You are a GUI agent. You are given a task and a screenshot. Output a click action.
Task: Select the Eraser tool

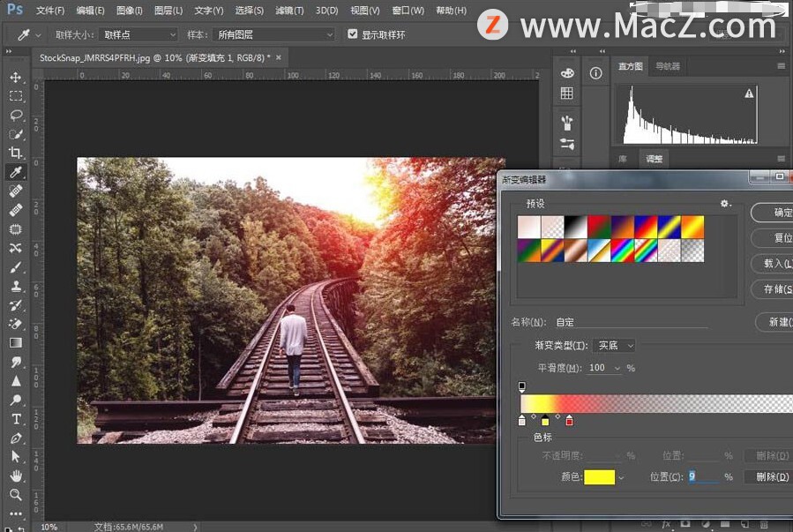coord(16,324)
